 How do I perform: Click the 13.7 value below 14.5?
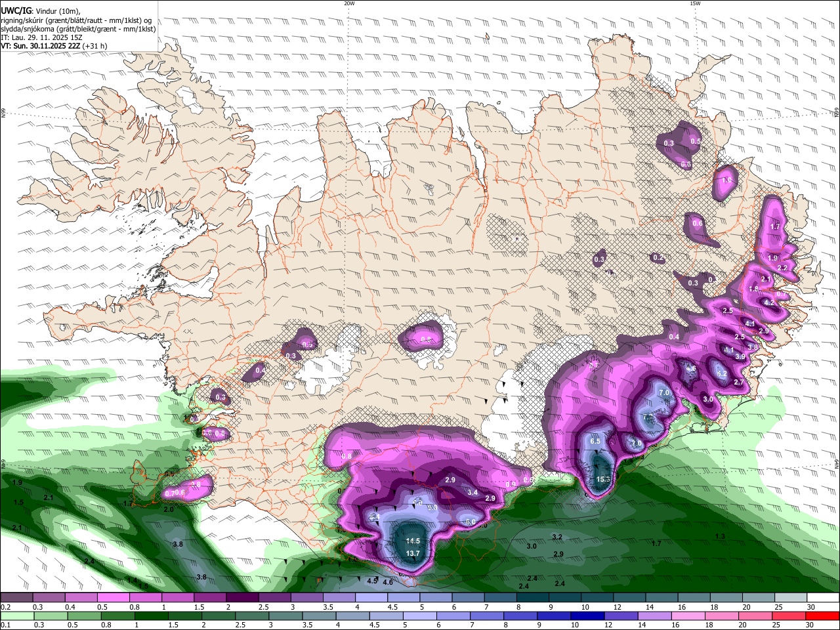(x=413, y=554)
